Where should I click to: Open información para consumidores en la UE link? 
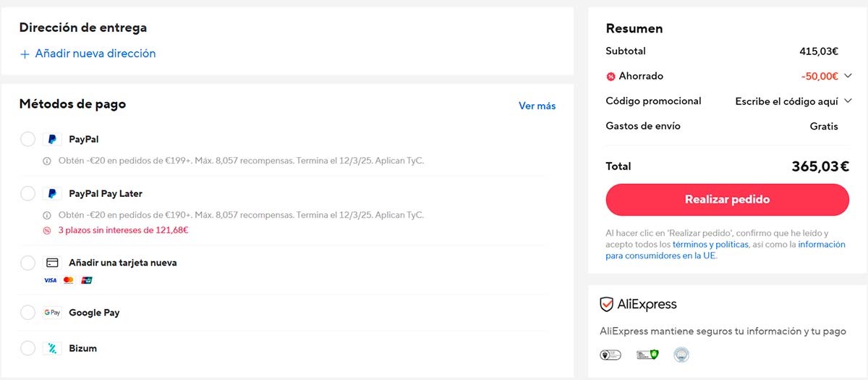click(x=726, y=250)
